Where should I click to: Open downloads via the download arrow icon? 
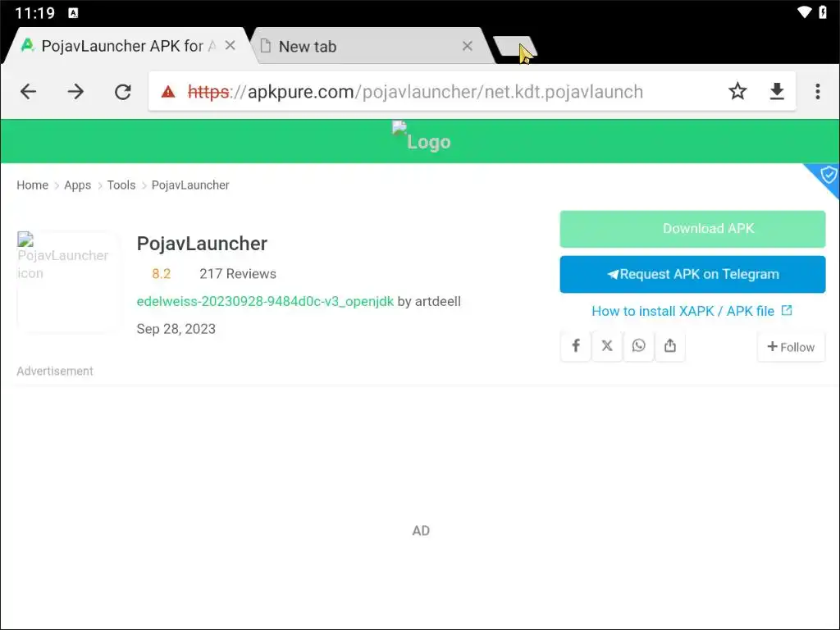tap(777, 92)
